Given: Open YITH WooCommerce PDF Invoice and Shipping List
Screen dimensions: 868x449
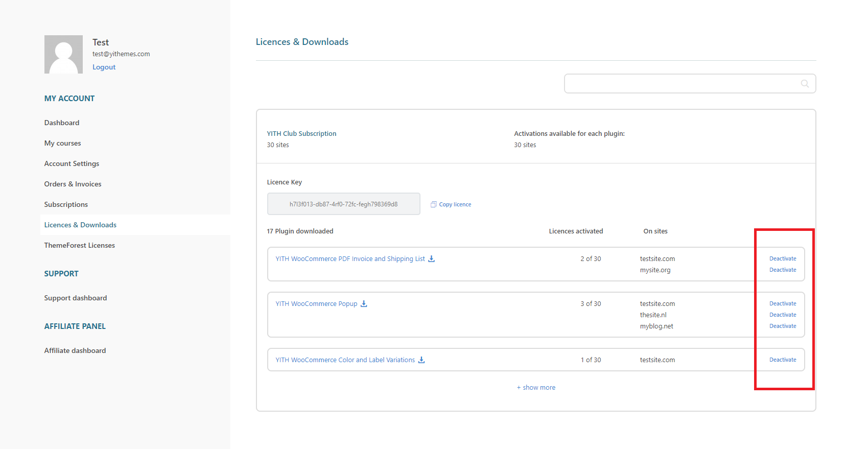Looking at the screenshot, I should 350,259.
